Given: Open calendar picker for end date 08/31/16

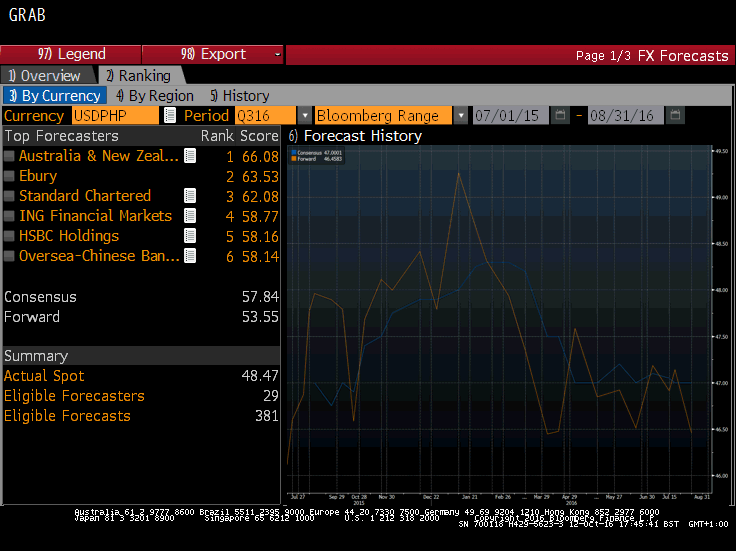Looking at the screenshot, I should coord(675,115).
